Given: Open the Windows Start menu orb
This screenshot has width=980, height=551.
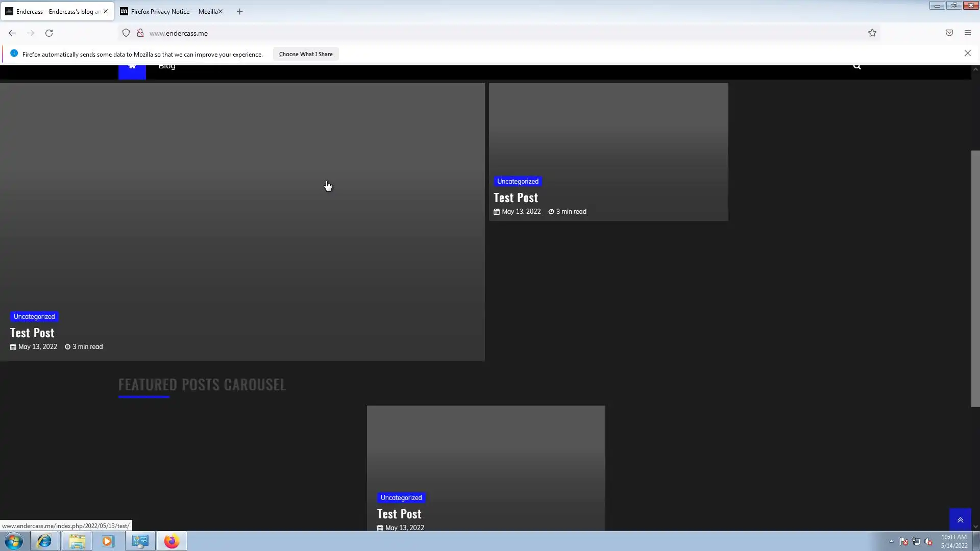Looking at the screenshot, I should pos(14,541).
